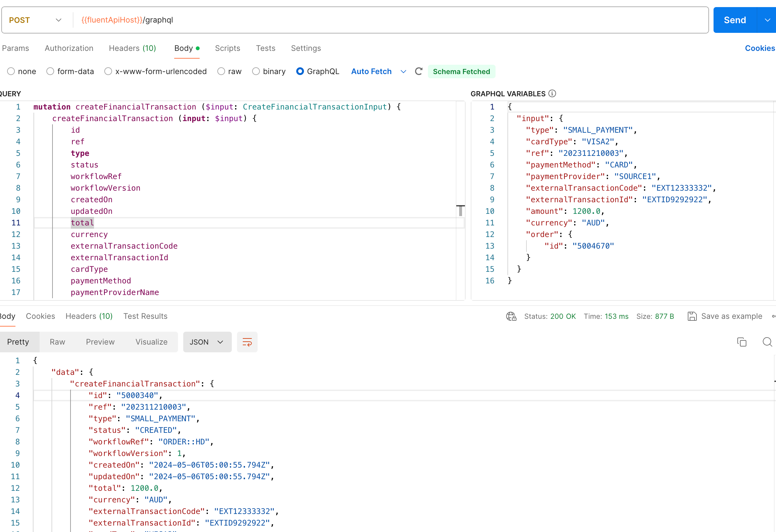Click the refresh schema icon
The image size is (776, 532).
pos(418,71)
